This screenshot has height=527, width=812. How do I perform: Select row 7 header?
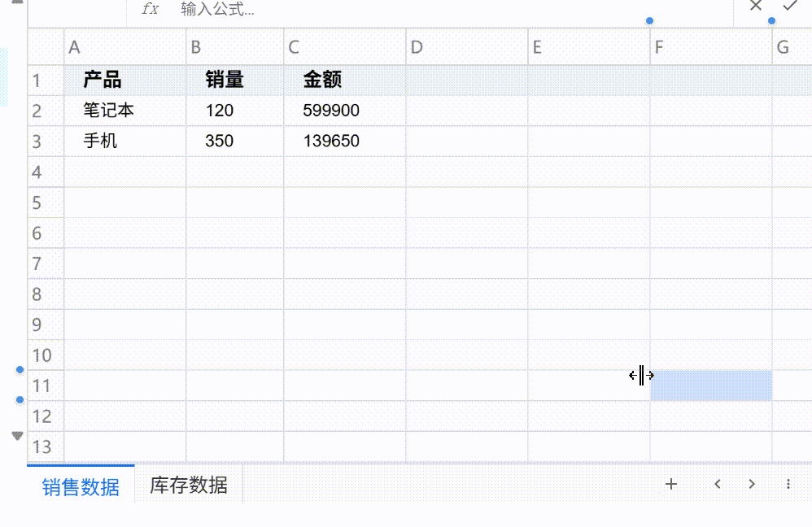(46, 263)
